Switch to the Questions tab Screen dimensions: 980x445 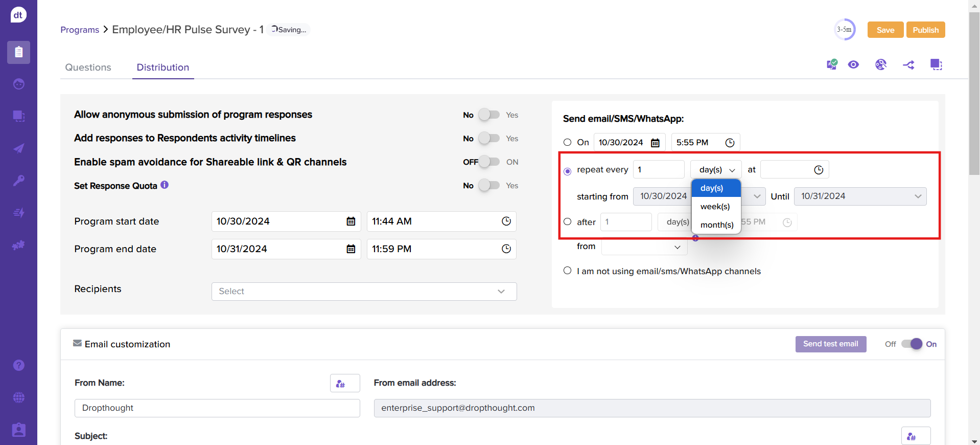[x=88, y=68]
